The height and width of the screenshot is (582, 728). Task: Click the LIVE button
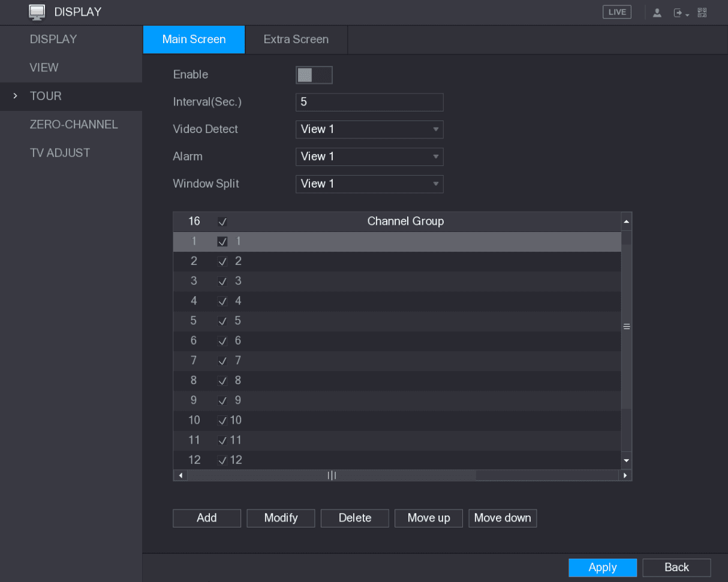point(617,12)
